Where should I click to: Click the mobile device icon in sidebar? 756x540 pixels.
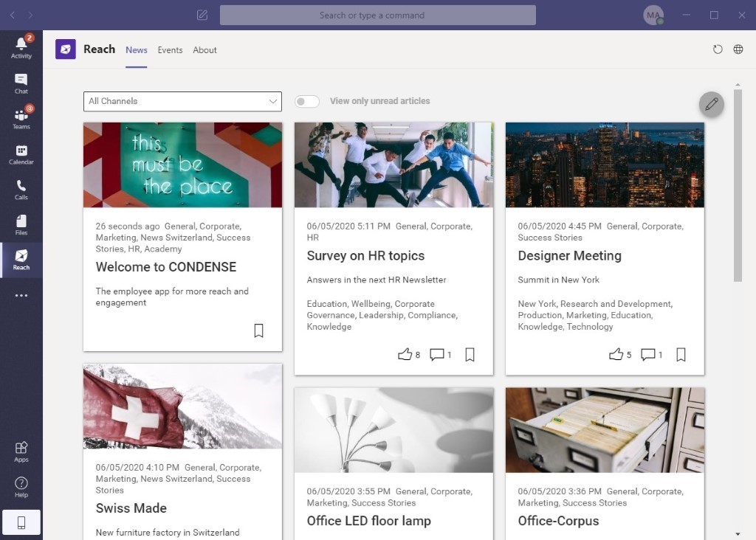point(21,522)
